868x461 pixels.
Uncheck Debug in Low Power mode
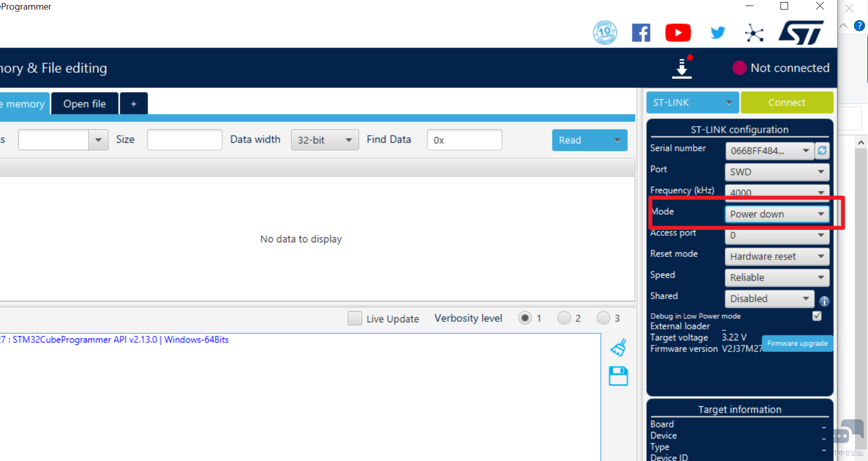pyautogui.click(x=817, y=316)
